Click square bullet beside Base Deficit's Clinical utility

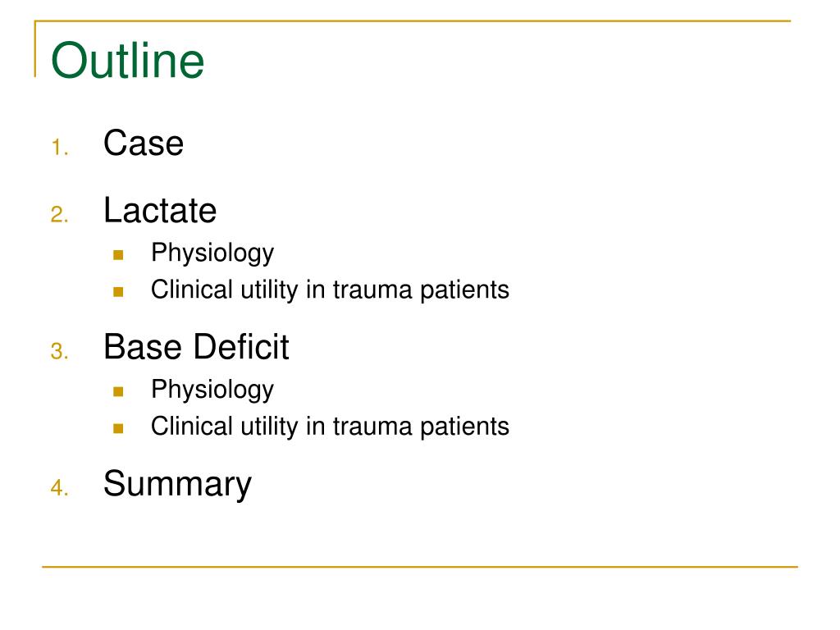tap(118, 428)
